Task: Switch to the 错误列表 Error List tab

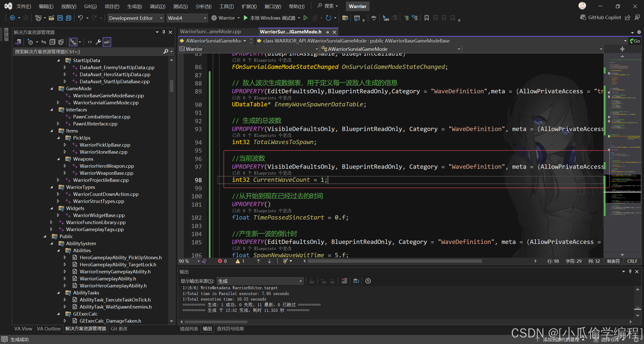Action: click(x=189, y=329)
